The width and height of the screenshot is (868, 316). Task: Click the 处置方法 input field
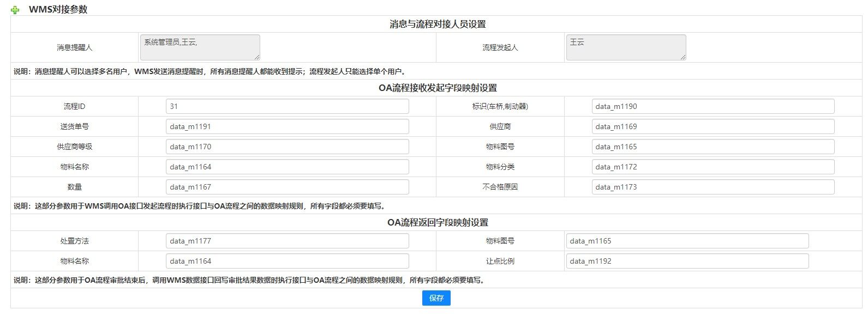click(287, 241)
